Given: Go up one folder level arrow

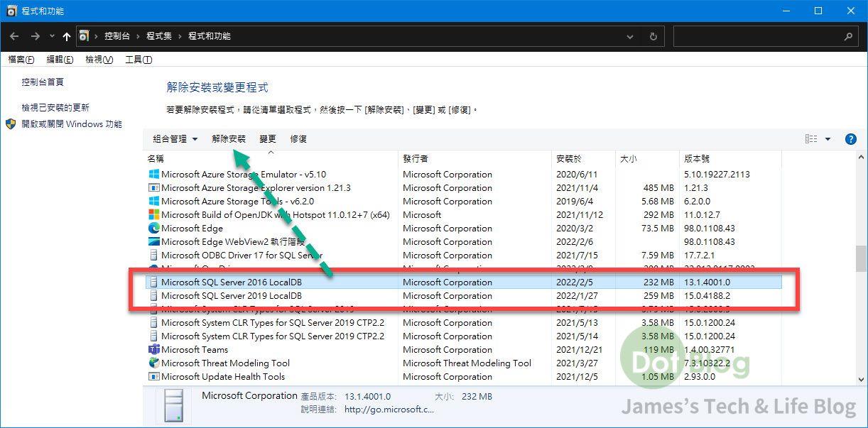Looking at the screenshot, I should (x=67, y=36).
